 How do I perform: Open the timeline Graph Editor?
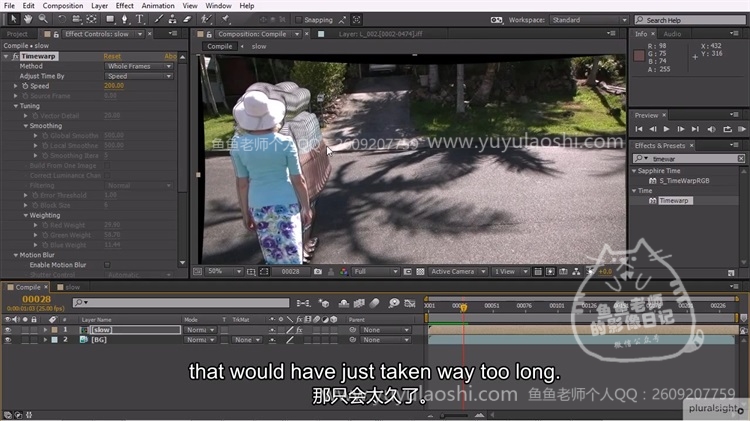pos(409,303)
